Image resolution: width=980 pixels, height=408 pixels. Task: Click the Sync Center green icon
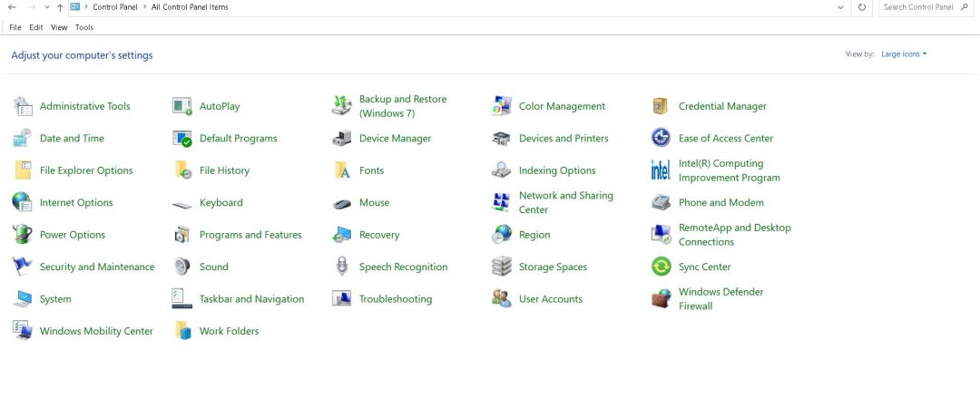[661, 267]
